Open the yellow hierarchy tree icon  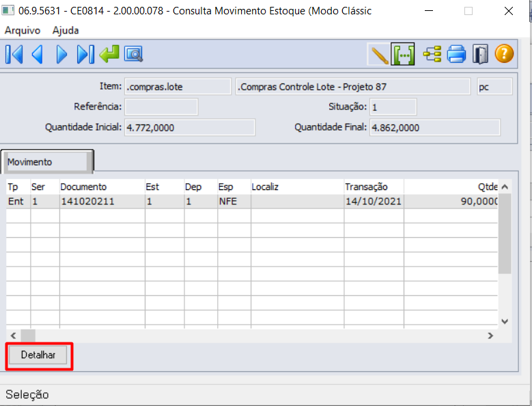click(432, 54)
